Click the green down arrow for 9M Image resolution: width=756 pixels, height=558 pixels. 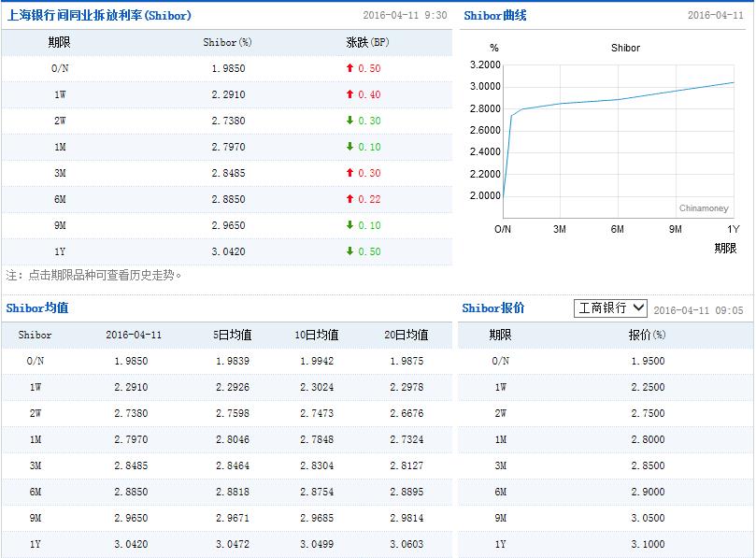(x=349, y=225)
